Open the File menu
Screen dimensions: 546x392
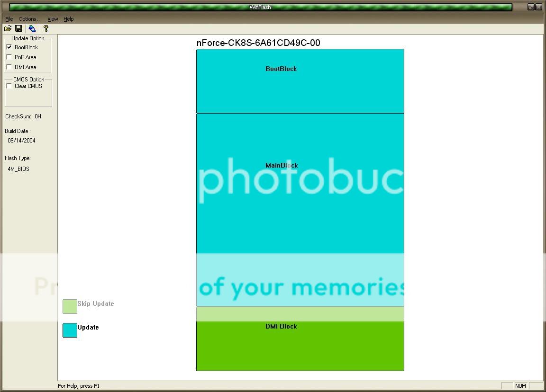click(x=9, y=19)
